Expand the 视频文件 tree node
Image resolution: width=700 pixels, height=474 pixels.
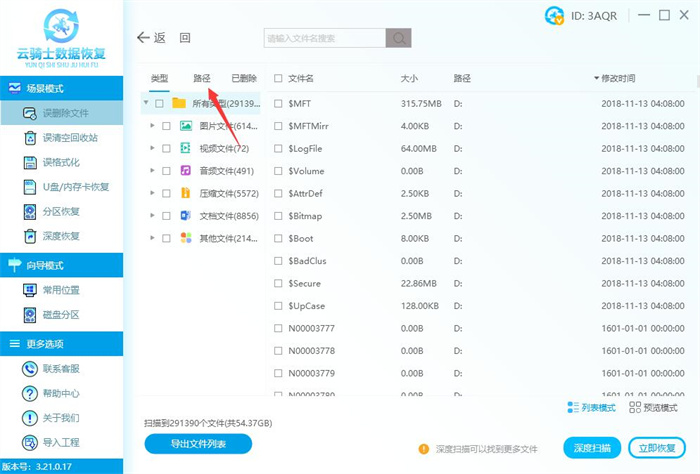[x=151, y=148]
